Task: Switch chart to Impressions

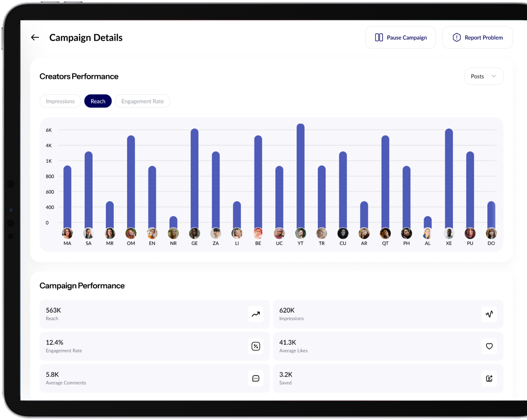Action: 60,101
